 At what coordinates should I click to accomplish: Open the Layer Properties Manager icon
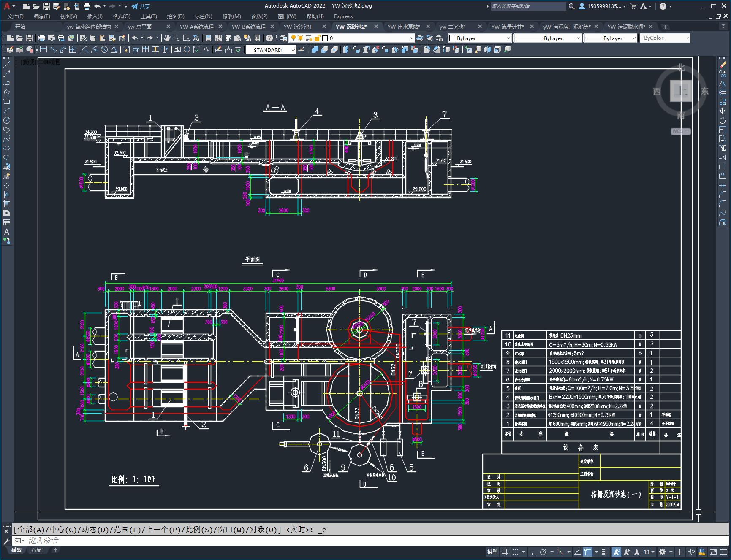pos(284,38)
